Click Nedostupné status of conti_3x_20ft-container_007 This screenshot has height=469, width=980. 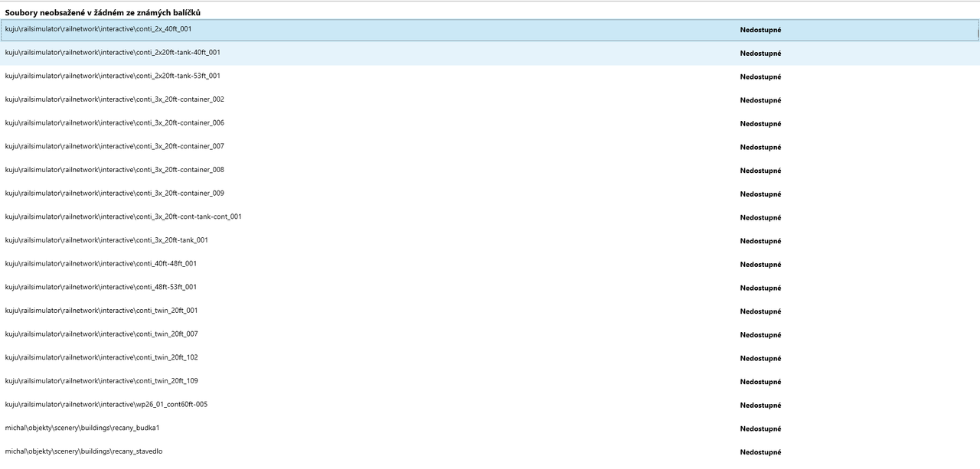pyautogui.click(x=760, y=148)
